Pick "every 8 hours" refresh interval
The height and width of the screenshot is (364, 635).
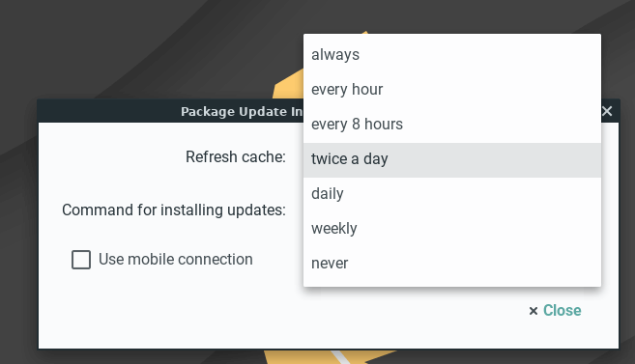pos(452,125)
